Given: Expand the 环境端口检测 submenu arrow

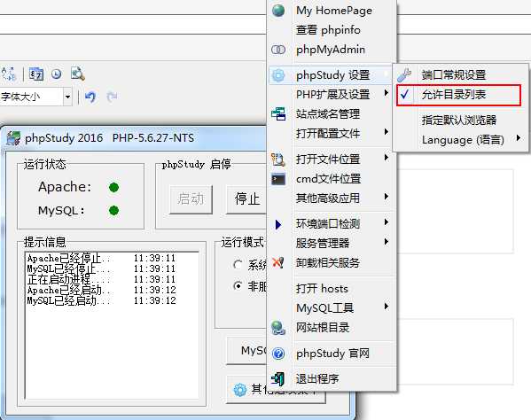Looking at the screenshot, I should pyautogui.click(x=387, y=222).
